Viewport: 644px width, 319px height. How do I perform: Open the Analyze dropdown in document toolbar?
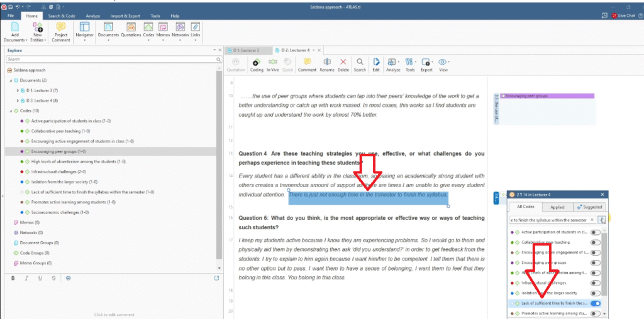(393, 64)
